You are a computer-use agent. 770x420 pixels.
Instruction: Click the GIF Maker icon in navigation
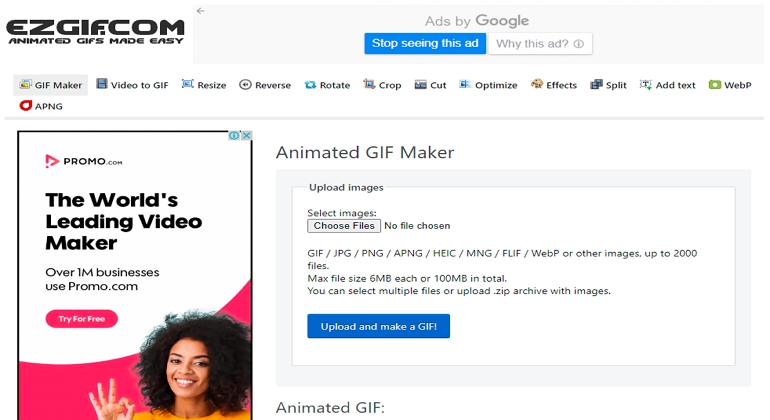click(25, 84)
